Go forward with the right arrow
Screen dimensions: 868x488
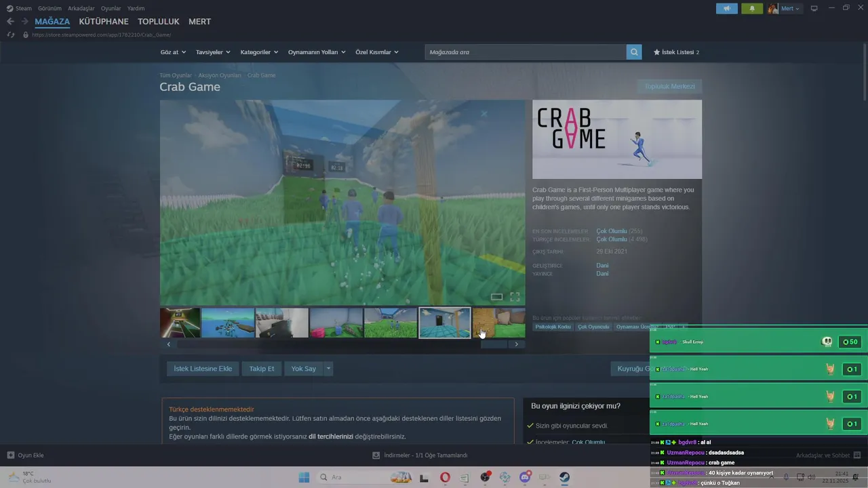click(25, 22)
